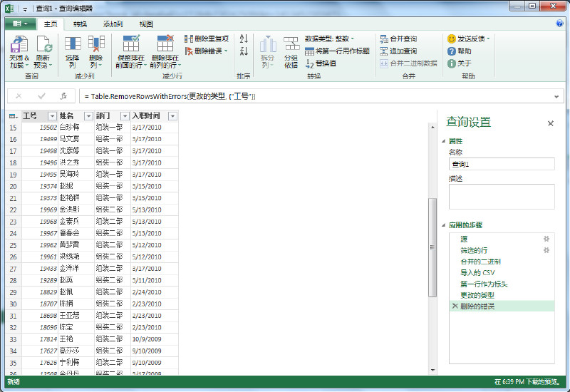Image resolution: width=570 pixels, height=392 pixels.
Task: Click the Split Column icon
Action: (x=268, y=44)
